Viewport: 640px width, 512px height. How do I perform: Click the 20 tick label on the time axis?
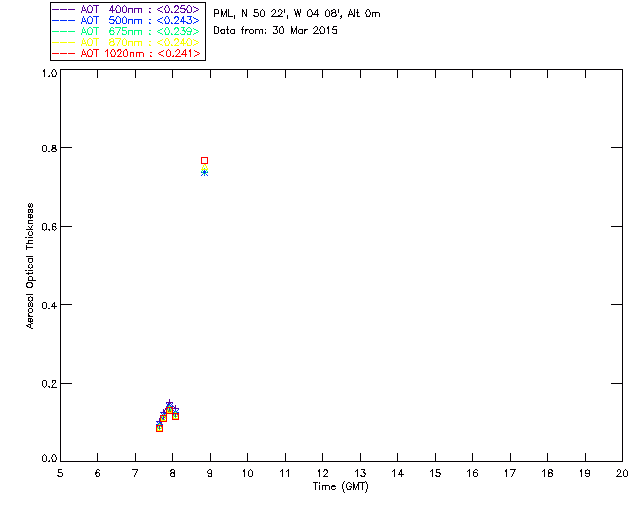(x=622, y=473)
